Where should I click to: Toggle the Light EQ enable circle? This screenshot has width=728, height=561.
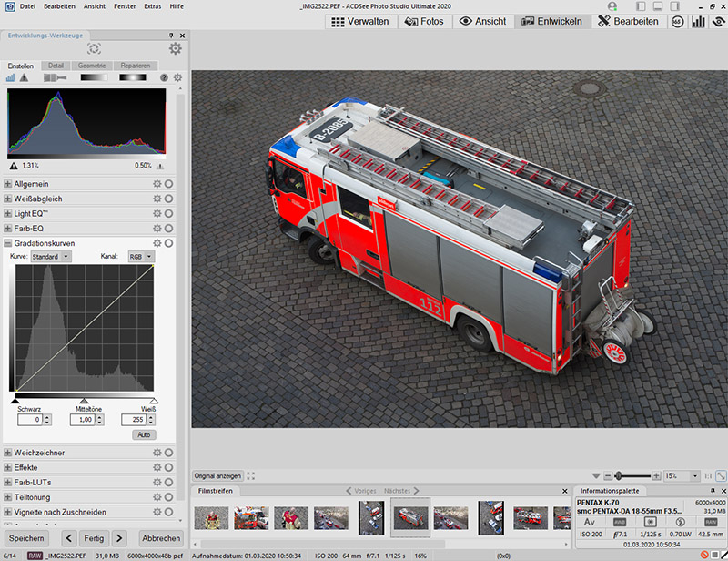[169, 213]
